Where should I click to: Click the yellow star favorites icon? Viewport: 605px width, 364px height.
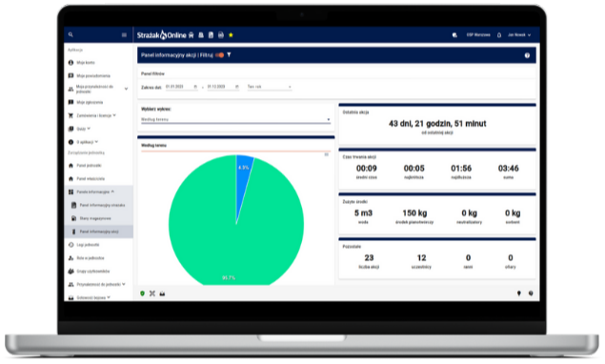coord(232,35)
